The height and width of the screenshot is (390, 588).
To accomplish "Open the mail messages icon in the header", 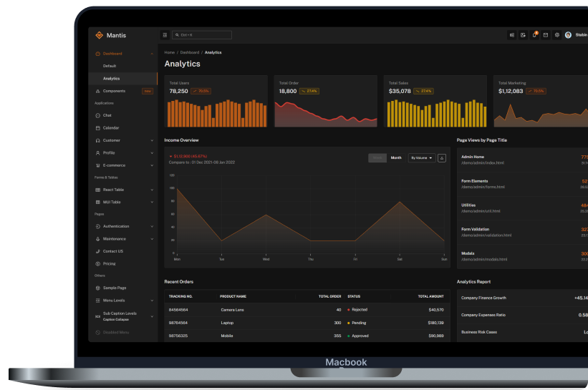I will click(x=545, y=34).
